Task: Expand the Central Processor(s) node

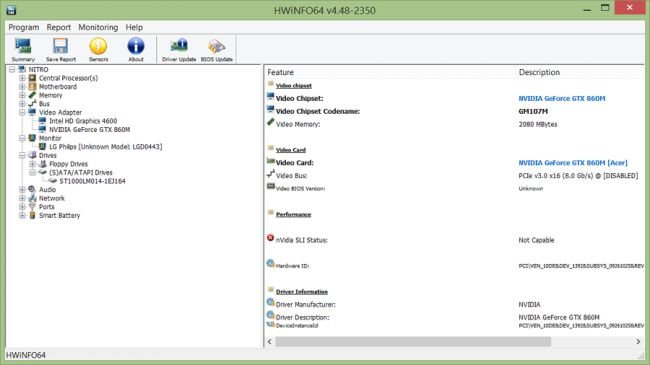Action: click(22, 78)
